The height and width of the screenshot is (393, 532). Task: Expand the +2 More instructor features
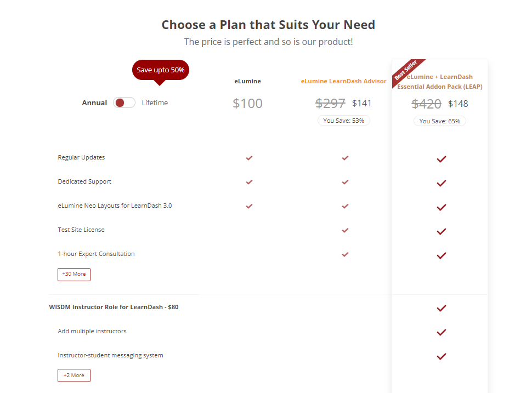(x=74, y=375)
